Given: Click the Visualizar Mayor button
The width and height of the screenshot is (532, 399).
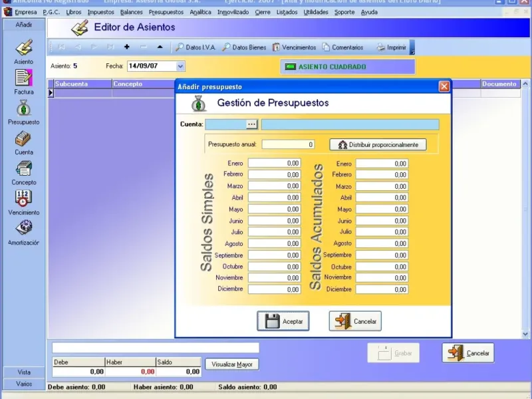Looking at the screenshot, I should coord(232,364).
